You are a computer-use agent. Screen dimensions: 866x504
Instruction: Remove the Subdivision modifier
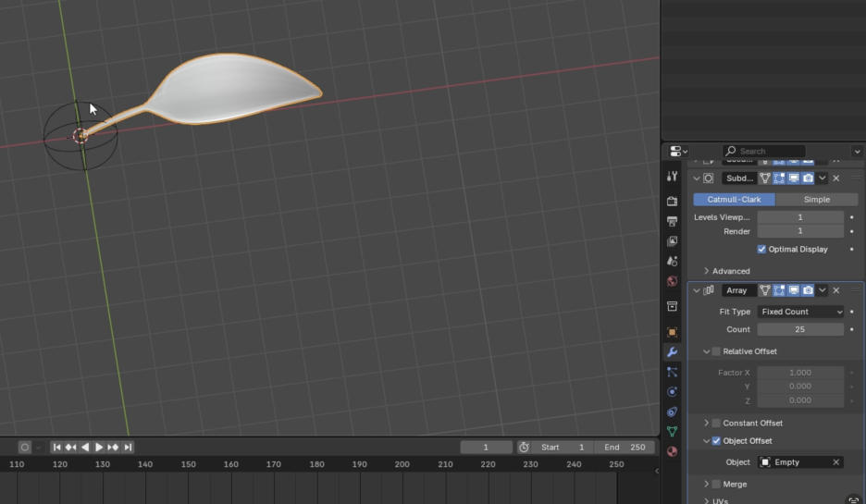click(836, 178)
